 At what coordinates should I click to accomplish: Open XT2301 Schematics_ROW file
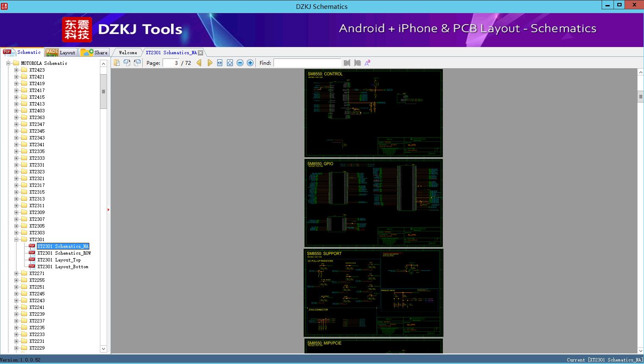(64, 253)
